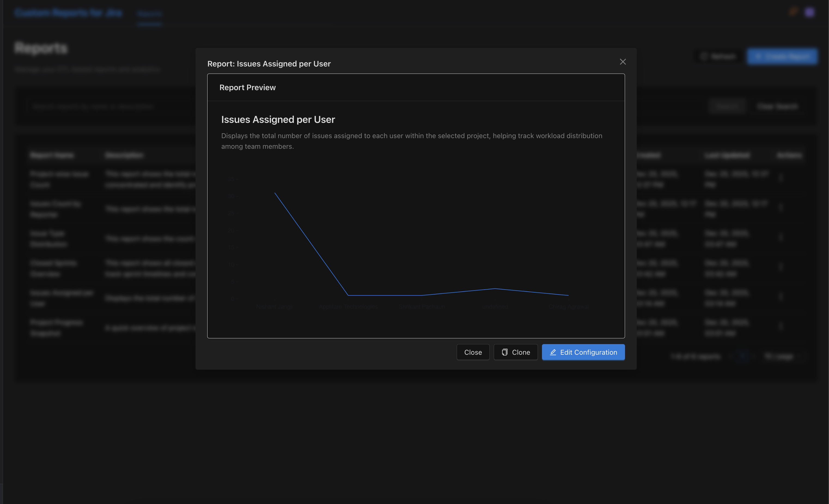Click the Last Updated column header
Viewport: 829px width, 504px height.
[x=727, y=155]
